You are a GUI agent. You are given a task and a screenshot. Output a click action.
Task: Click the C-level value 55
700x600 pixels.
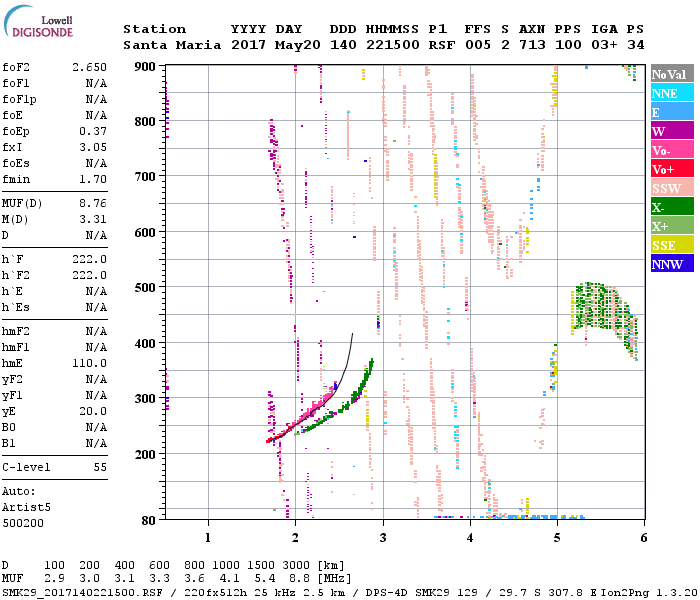click(100, 467)
